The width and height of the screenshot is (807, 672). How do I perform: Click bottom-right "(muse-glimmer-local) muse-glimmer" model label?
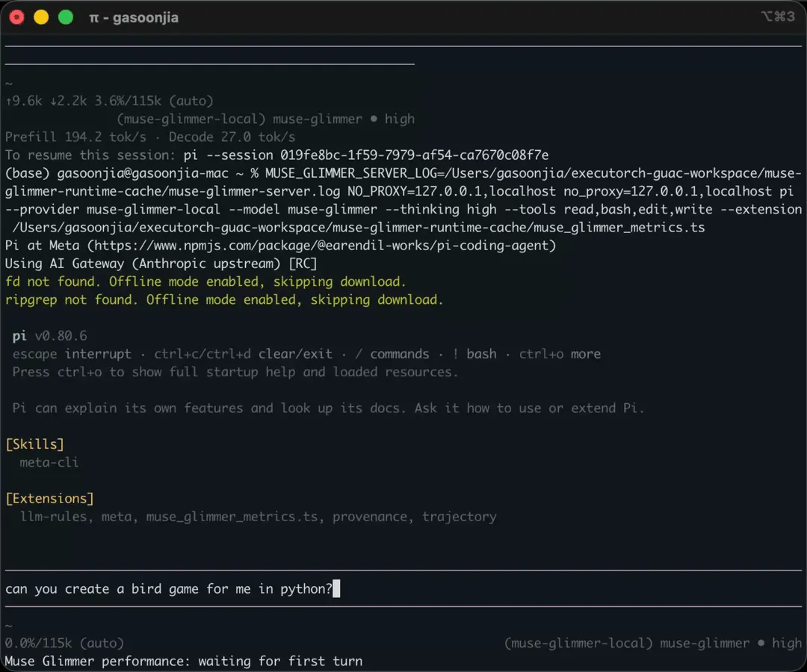click(x=627, y=643)
